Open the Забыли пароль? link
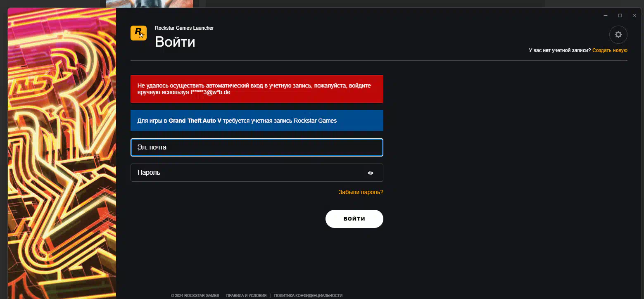 [x=361, y=192]
